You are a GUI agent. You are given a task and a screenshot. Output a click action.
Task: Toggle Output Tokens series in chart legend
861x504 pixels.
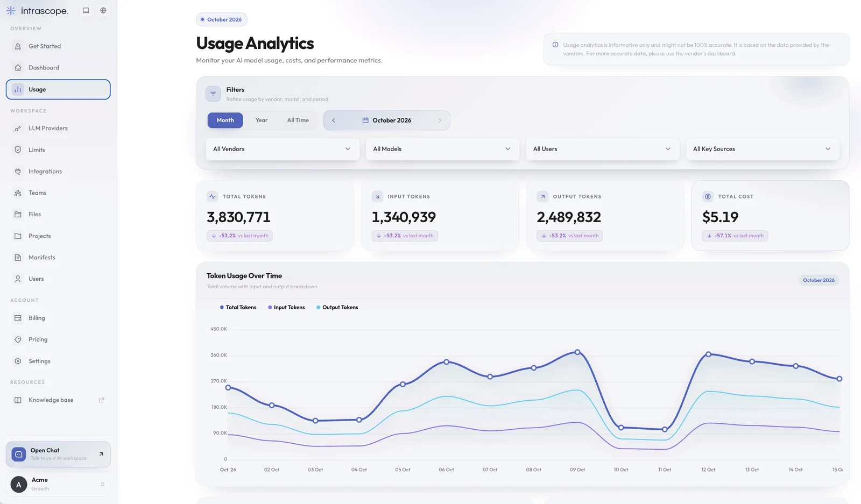click(337, 307)
